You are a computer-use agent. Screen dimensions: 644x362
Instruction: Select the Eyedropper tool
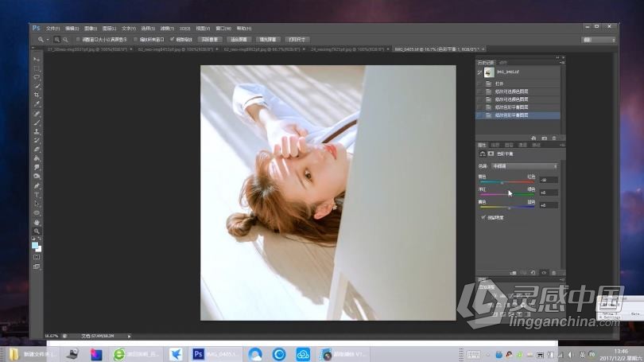point(37,104)
